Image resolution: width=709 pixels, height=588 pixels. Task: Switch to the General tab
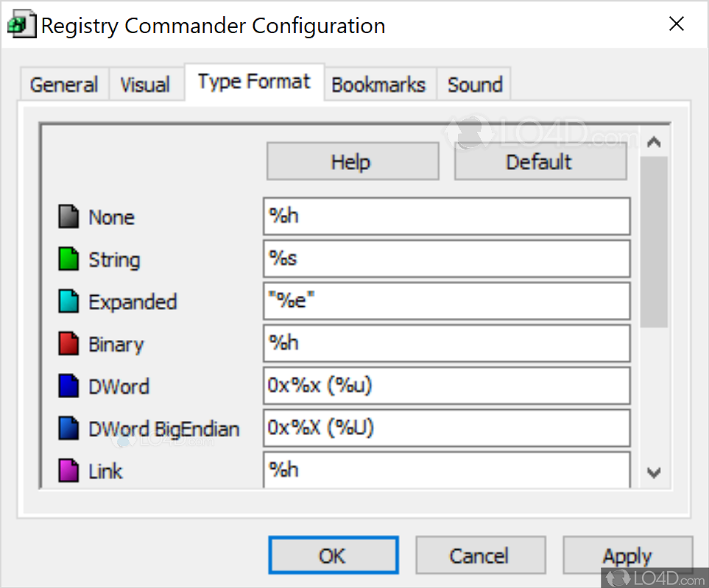(x=64, y=84)
